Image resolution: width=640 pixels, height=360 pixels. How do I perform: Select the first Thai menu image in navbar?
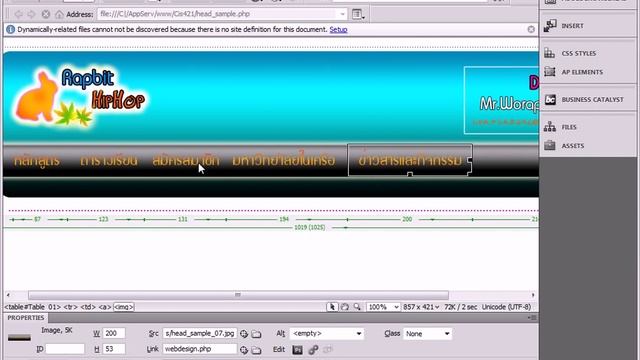point(37,160)
